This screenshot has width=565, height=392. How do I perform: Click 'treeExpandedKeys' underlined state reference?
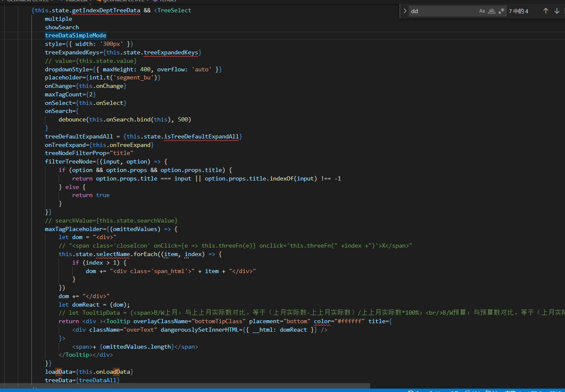pos(171,52)
